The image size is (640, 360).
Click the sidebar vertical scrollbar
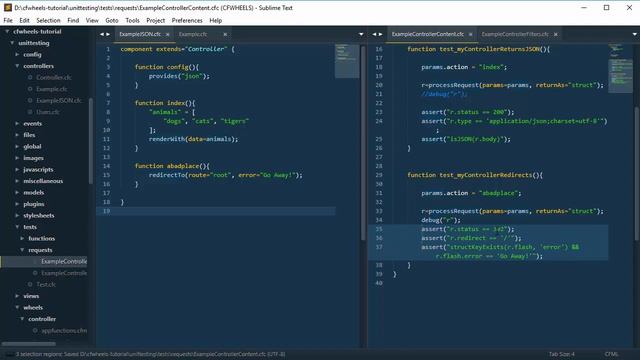pyautogui.click(x=91, y=141)
